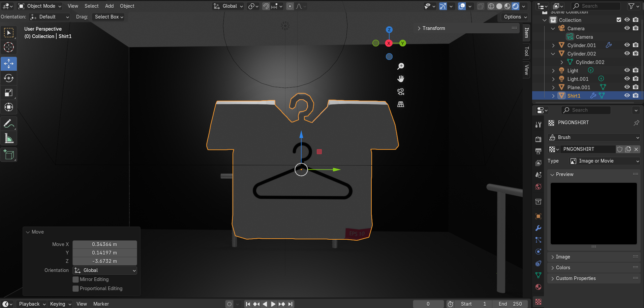Open the Add menu

click(x=109, y=6)
